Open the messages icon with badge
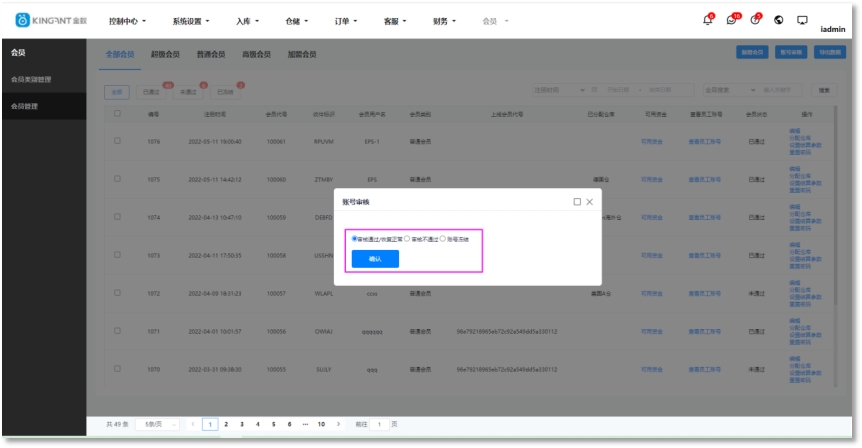 (732, 21)
